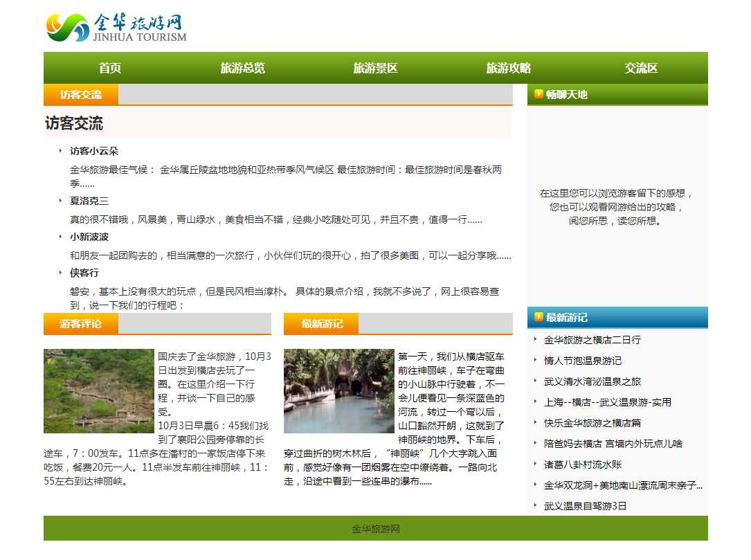This screenshot has height=560, width=751.
Task: Go to 旅游景区 in the navigation bar
Action: click(375, 68)
